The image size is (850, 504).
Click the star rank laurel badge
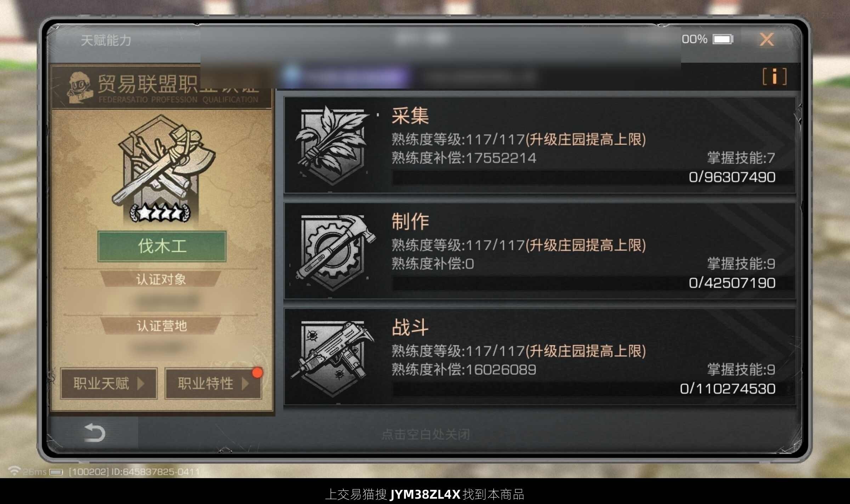(x=160, y=213)
